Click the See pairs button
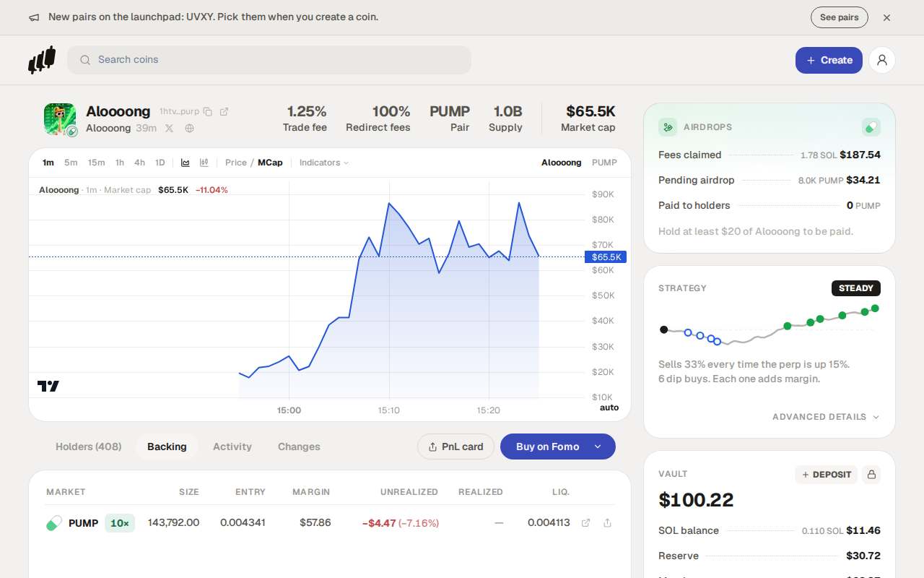 (839, 17)
